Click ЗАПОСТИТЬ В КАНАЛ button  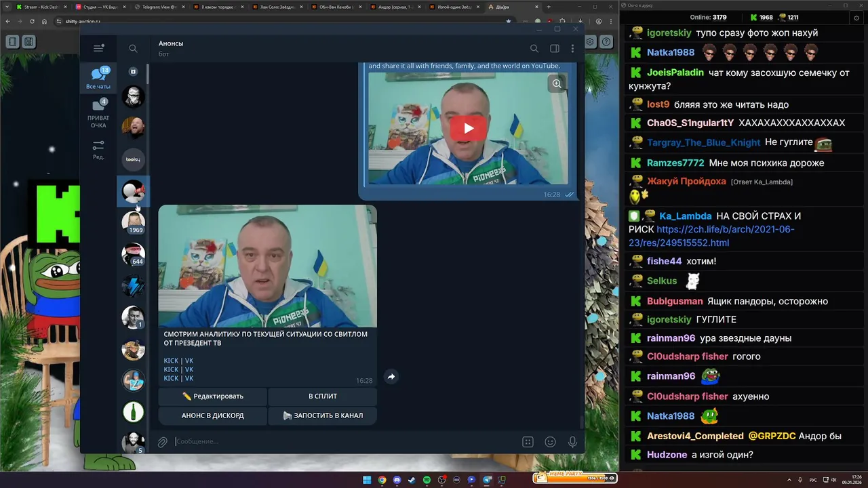(x=323, y=415)
